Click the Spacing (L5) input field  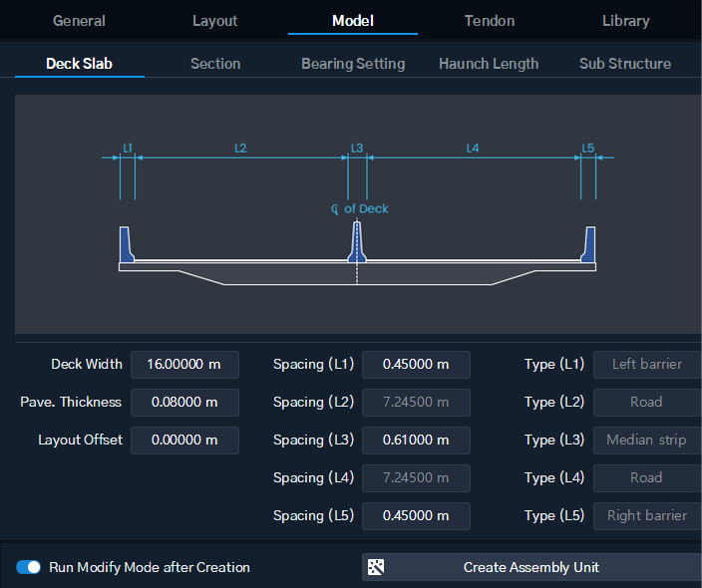click(416, 516)
